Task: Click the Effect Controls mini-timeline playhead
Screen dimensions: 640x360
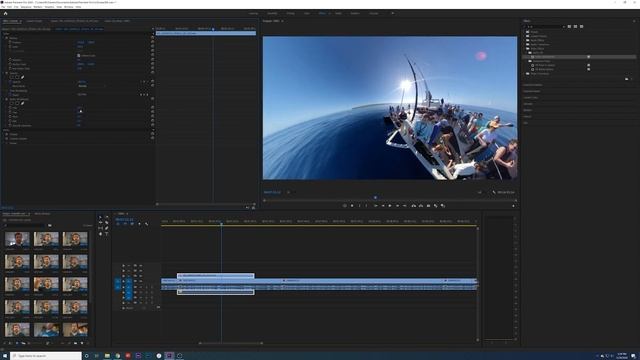Action: 213,29
